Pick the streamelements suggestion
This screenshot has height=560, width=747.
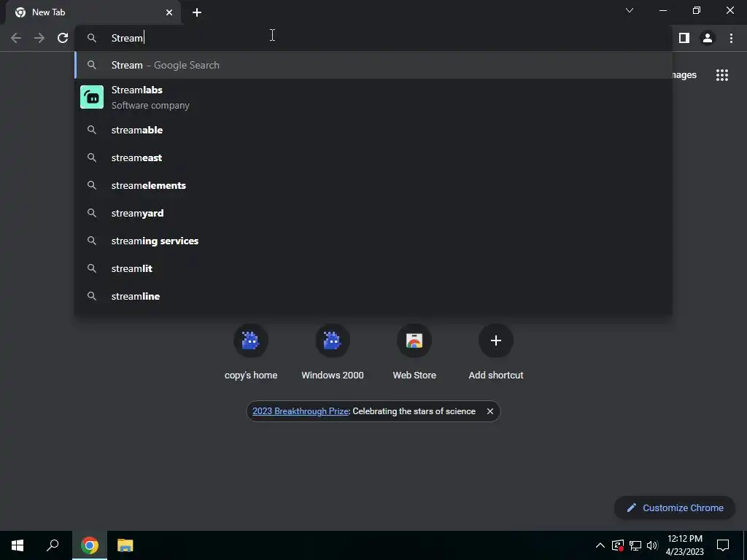[x=374, y=185]
